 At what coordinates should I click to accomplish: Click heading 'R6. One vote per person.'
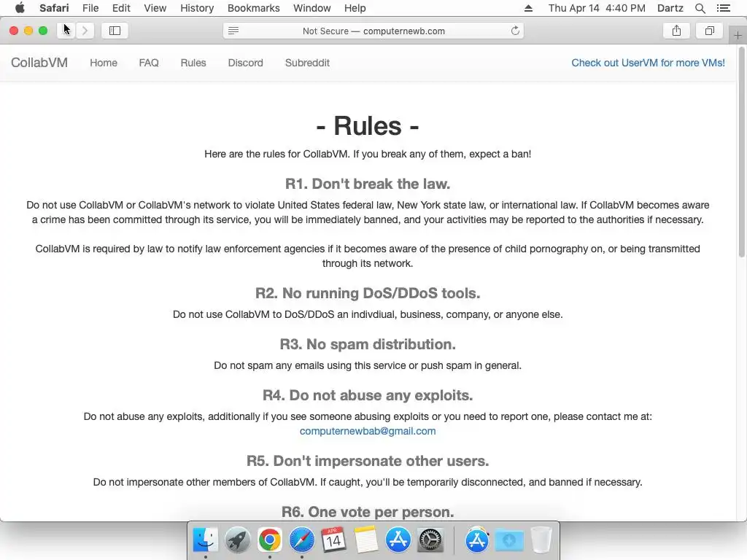(368, 512)
